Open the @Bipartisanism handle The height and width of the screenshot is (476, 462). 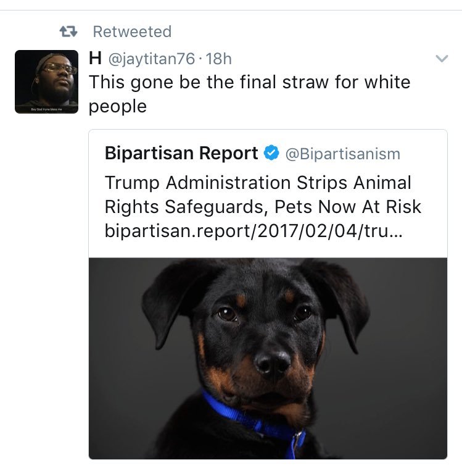[x=342, y=154]
